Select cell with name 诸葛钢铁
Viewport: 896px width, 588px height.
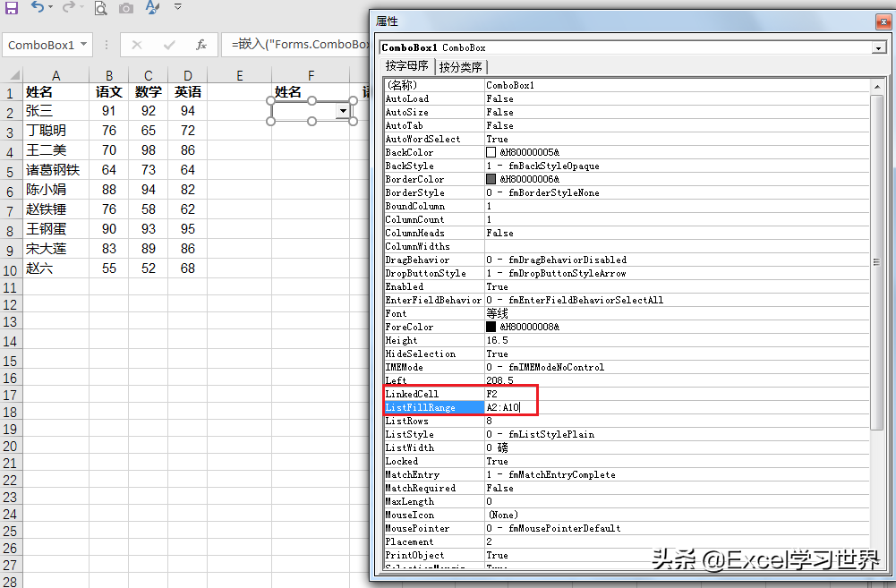click(55, 170)
